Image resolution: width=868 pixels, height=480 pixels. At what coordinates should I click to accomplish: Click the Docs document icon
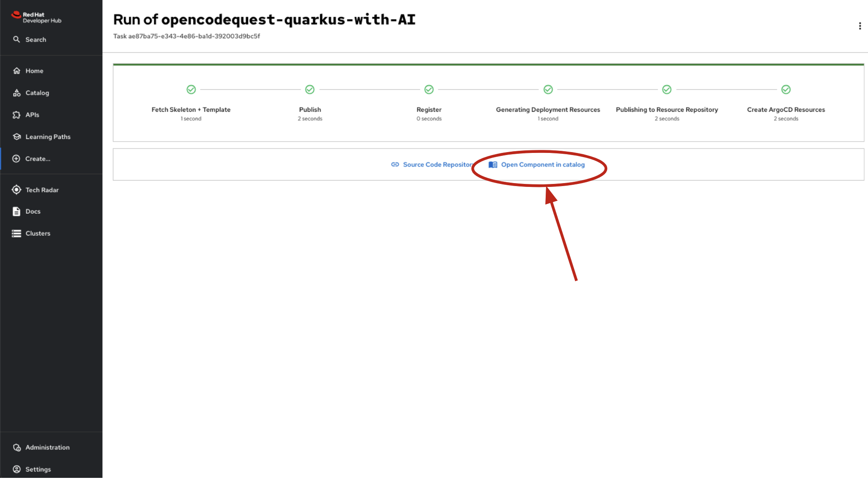tap(17, 212)
